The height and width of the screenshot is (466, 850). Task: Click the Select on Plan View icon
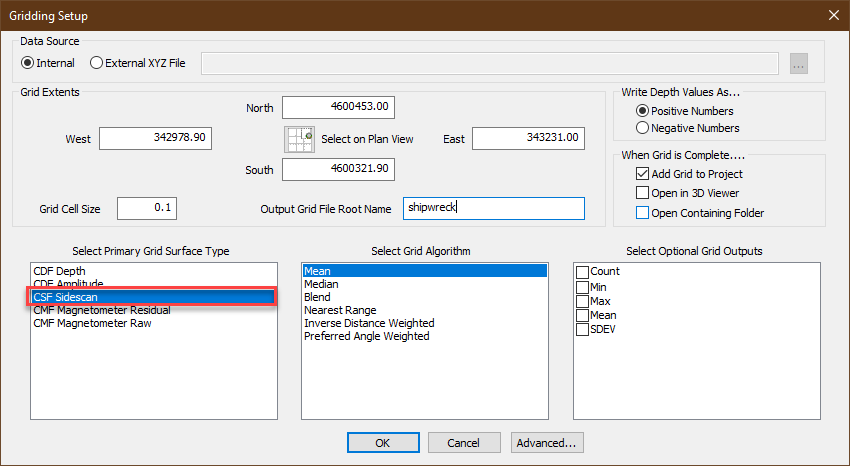[300, 139]
